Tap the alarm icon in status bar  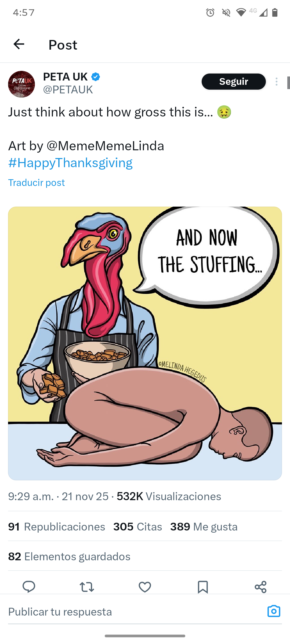click(x=210, y=12)
